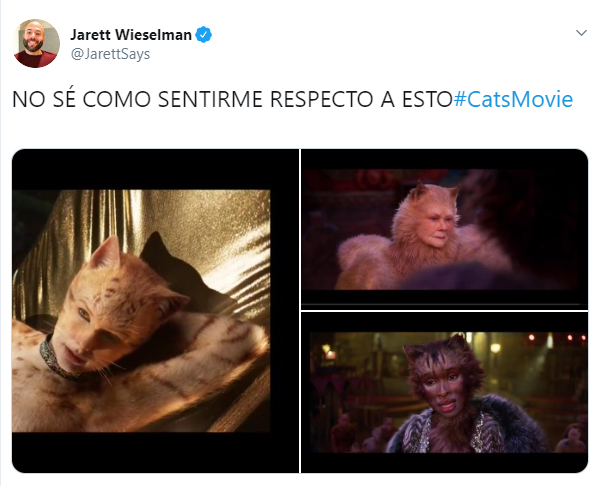Open the #CatsMovie hashtag link
The width and height of the screenshot is (591, 486).
513,99
